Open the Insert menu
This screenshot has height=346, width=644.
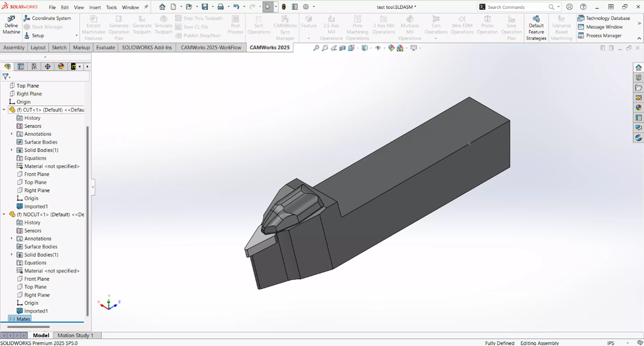(x=95, y=7)
